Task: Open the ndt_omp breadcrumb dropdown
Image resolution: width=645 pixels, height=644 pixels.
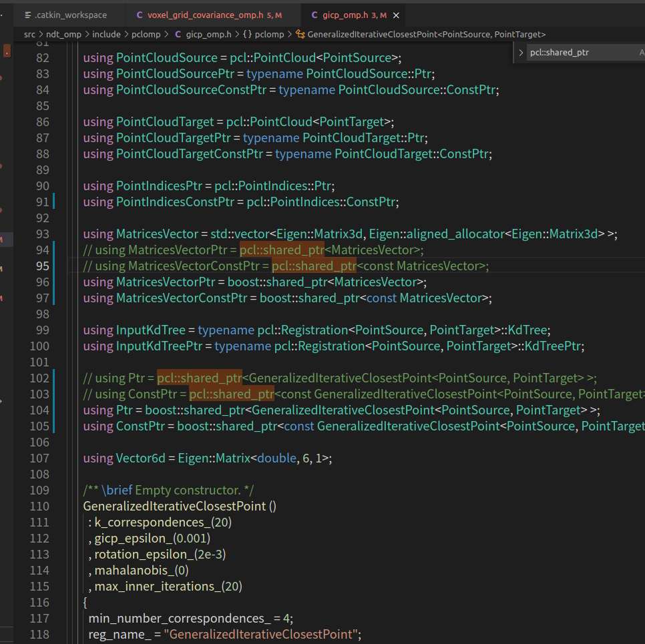Action: point(63,35)
